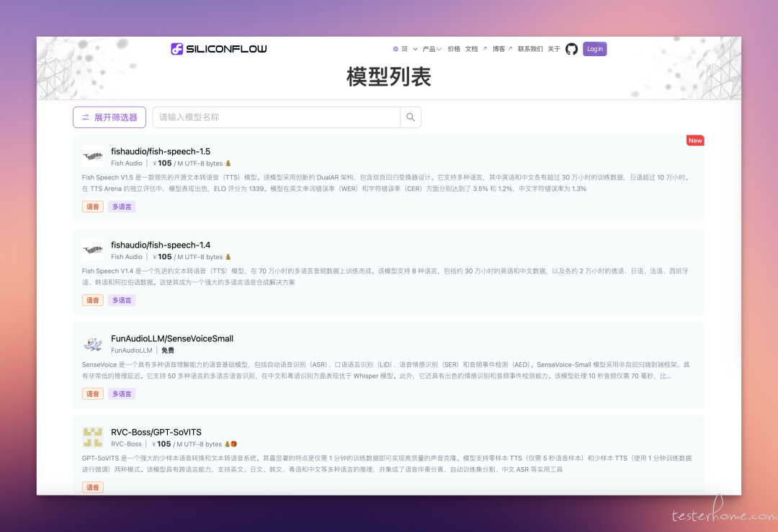Click 多语言 tag on fish-speech-1.5
The width and height of the screenshot is (778, 532).
(x=122, y=207)
